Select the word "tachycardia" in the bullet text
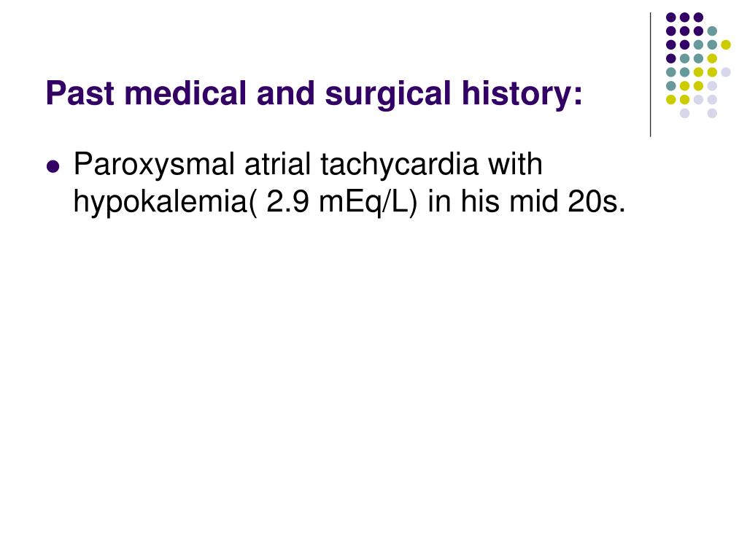This screenshot has width=747, height=560. tap(399, 166)
